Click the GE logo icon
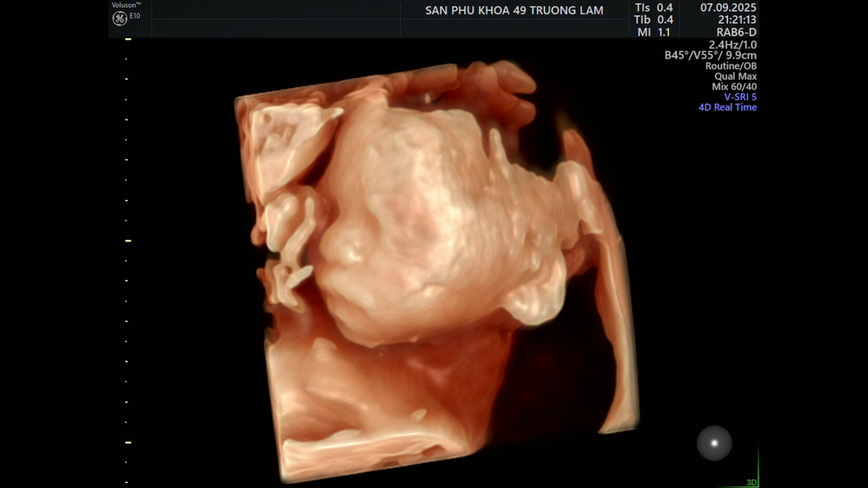 (x=120, y=19)
